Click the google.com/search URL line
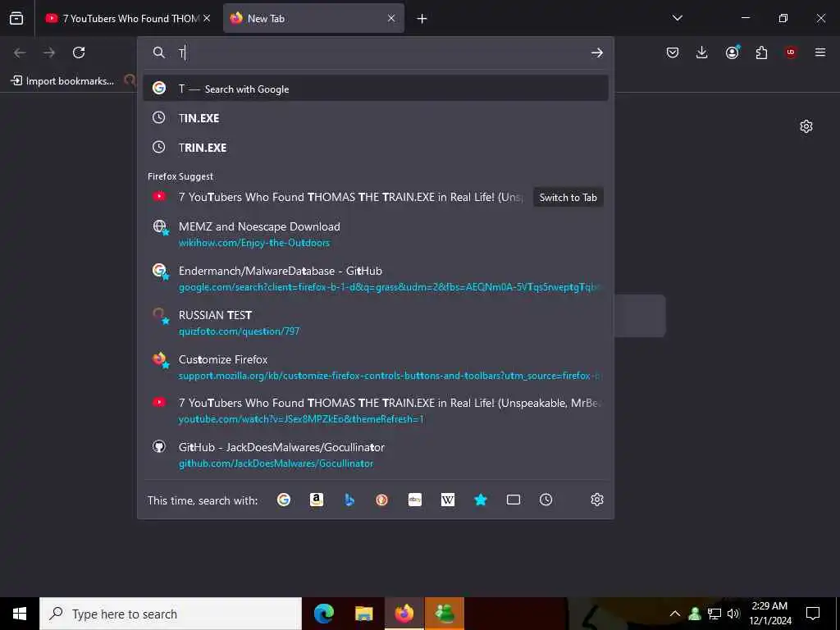Image resolution: width=840 pixels, height=630 pixels. (x=389, y=287)
